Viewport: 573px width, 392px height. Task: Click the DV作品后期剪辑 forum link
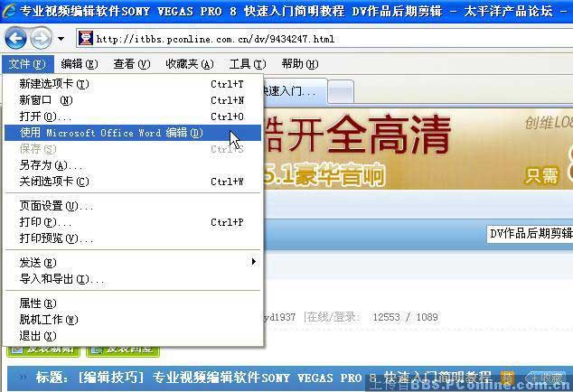coord(531,233)
